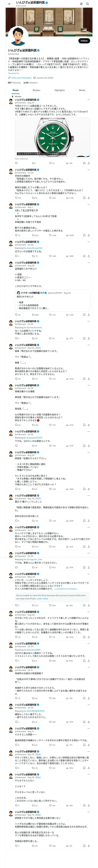Screen dimensions: 98x868
Task: Click Translate bio
Action: [14, 73]
